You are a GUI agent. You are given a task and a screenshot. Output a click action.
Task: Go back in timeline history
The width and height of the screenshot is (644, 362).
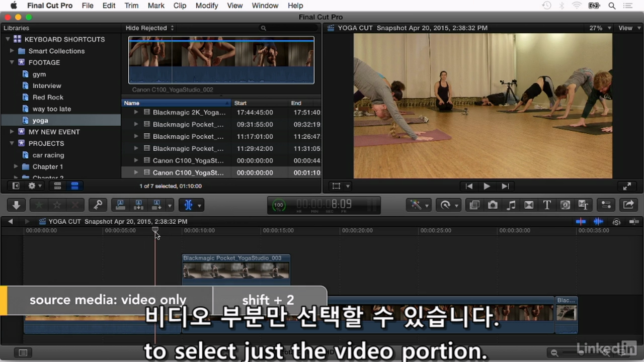pos(10,221)
